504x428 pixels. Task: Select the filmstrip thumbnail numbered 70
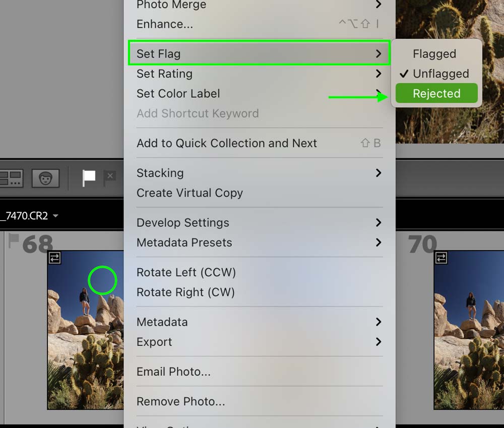click(x=469, y=330)
